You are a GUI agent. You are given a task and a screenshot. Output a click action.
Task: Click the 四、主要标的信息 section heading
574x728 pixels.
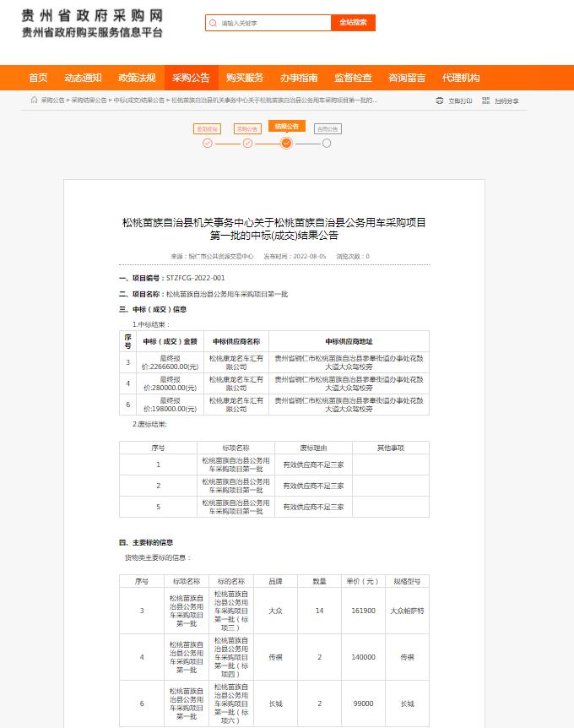tap(146, 542)
